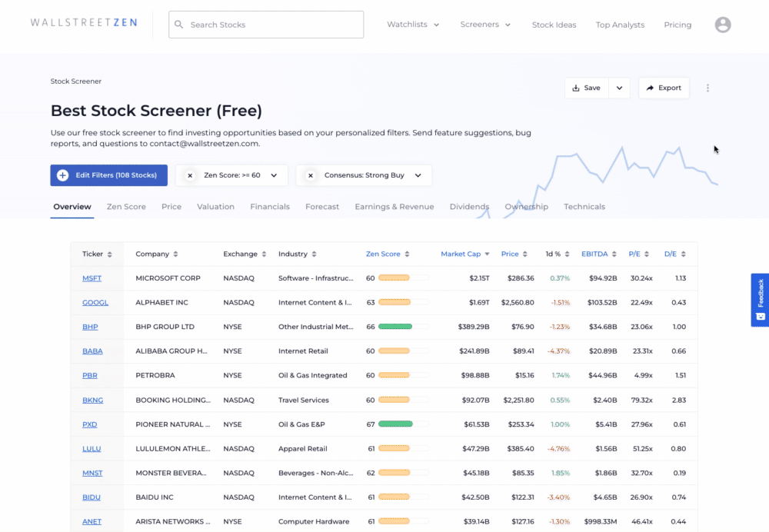Expand the Screeners menu
769x532 pixels.
tap(485, 25)
